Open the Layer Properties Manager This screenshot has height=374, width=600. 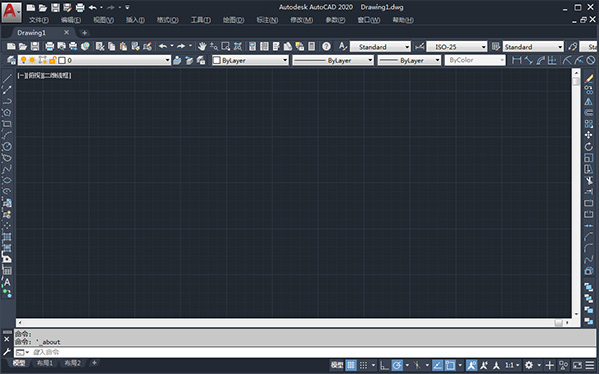pyautogui.click(x=11, y=60)
